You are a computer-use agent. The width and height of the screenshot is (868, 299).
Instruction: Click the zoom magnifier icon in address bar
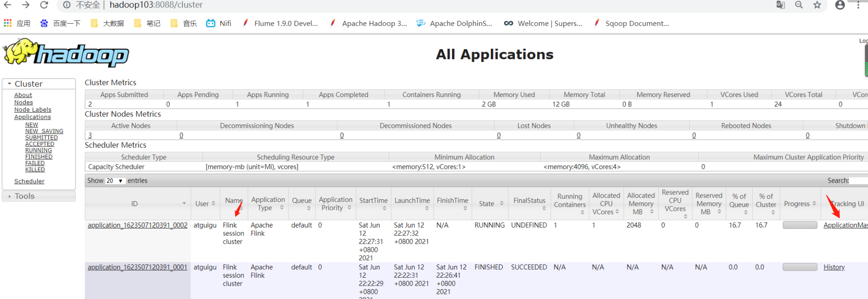799,5
